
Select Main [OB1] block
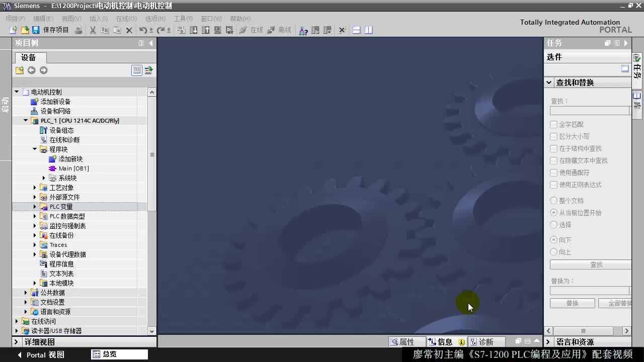tap(73, 168)
